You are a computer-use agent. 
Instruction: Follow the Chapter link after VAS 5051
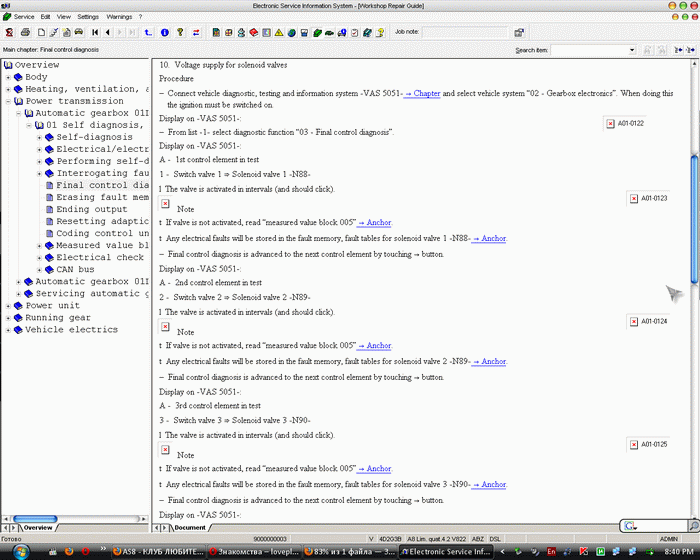pos(422,93)
